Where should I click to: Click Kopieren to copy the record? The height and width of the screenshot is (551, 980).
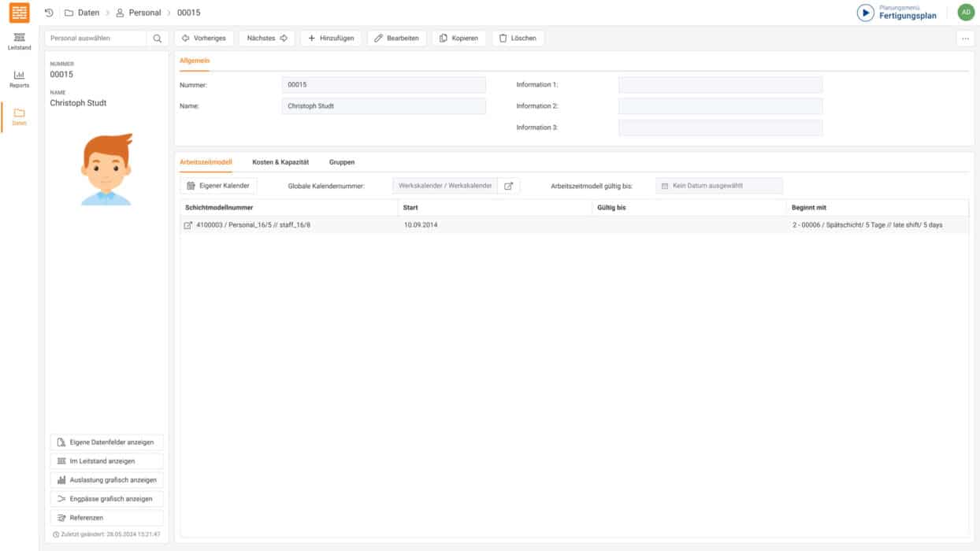tap(458, 38)
